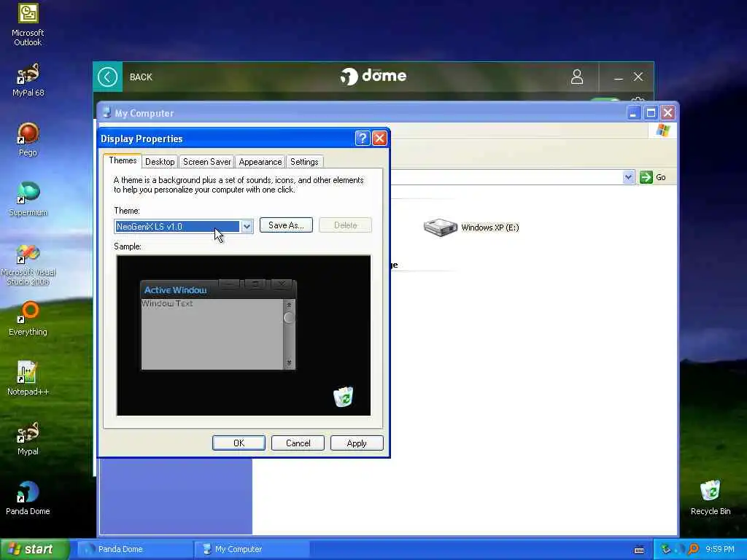Screen dimensions: 747x560
Task: Click the sample window scrollbar thumb
Action: coord(289,318)
